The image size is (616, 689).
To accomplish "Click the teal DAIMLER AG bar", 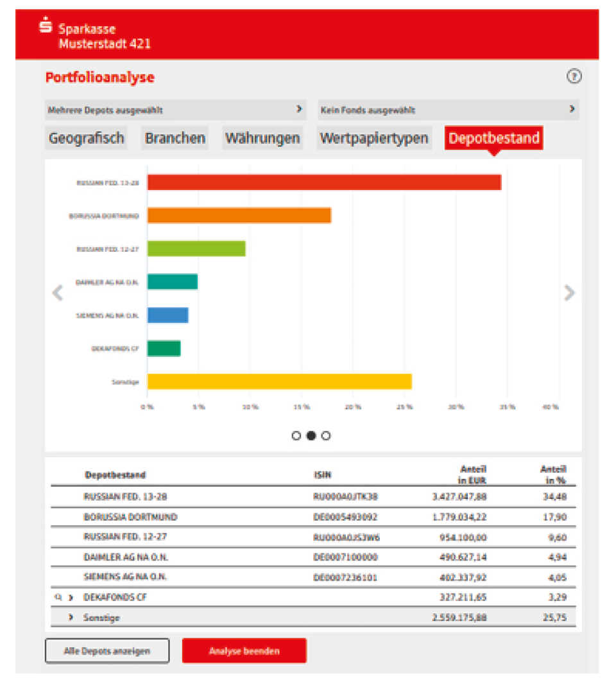I will (173, 282).
